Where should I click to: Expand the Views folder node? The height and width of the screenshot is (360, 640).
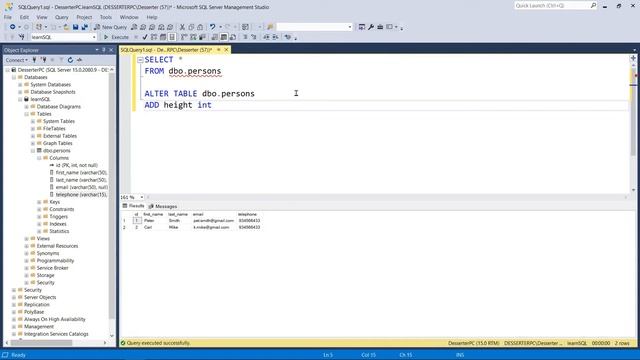[x=27, y=239]
